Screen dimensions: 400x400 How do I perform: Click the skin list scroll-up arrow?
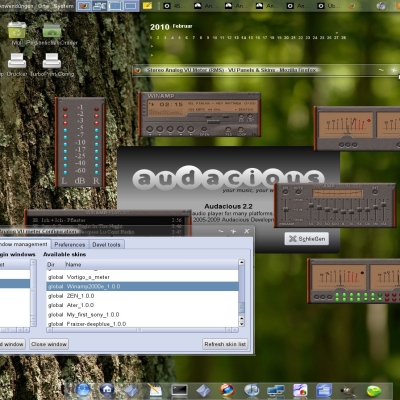click(242, 263)
